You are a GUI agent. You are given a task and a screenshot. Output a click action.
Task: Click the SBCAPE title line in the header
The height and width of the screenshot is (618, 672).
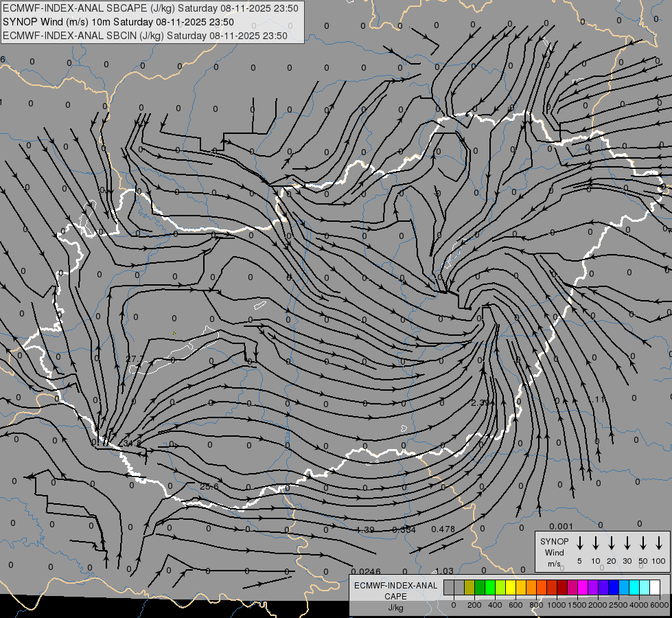click(x=150, y=8)
